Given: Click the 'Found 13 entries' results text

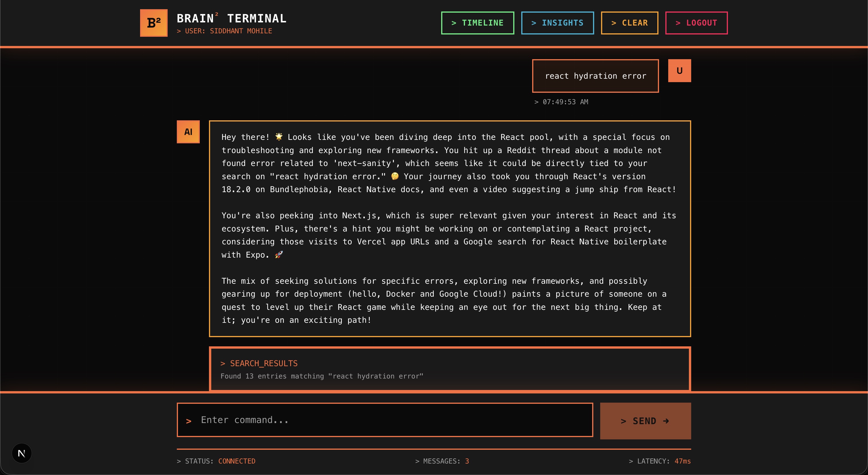Looking at the screenshot, I should [x=321, y=376].
